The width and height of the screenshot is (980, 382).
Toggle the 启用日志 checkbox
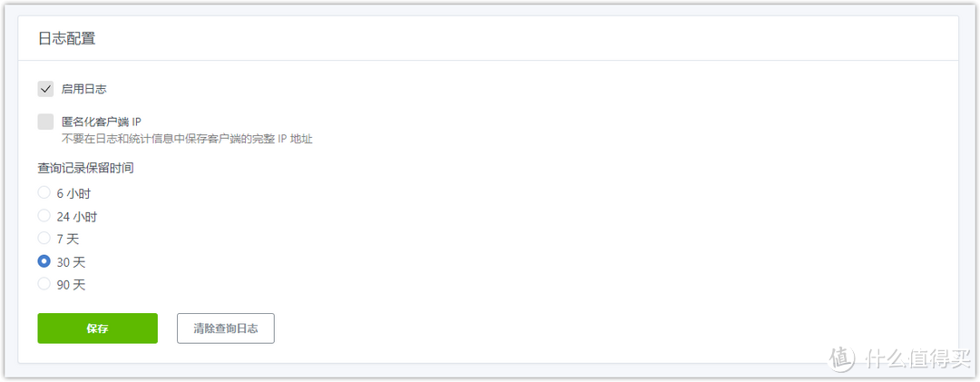click(45, 89)
